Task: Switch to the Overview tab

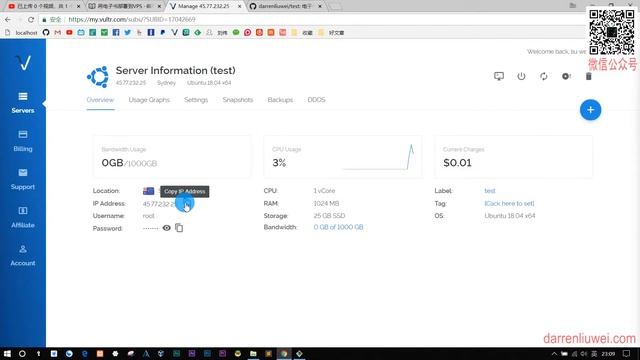Action: [x=100, y=100]
